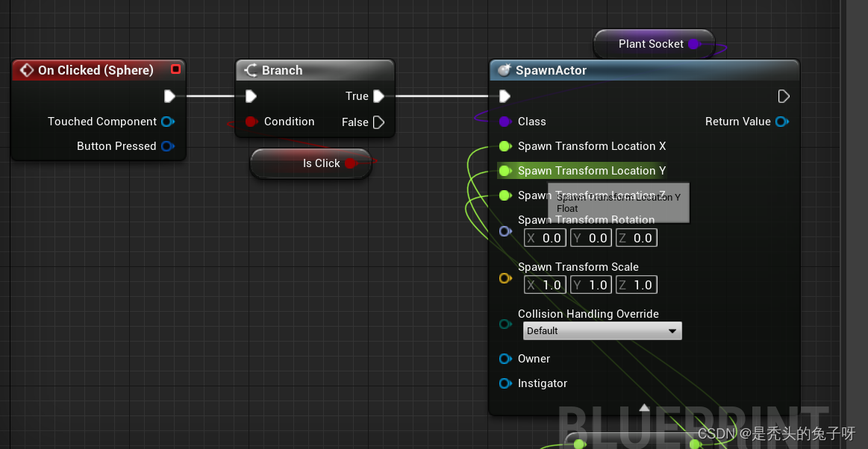This screenshot has height=449, width=868.
Task: Click the Button Pressed output pin
Action: [168, 146]
